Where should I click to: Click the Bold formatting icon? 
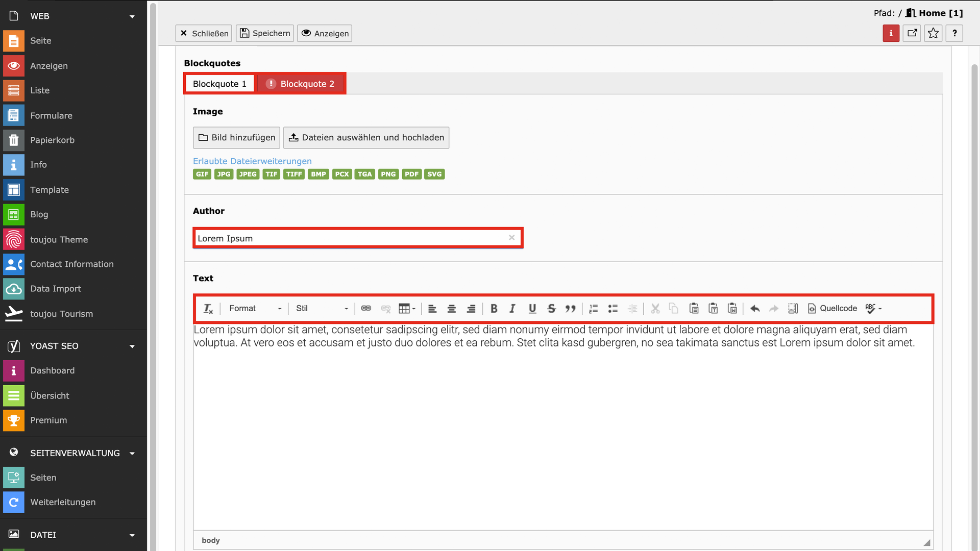(x=494, y=309)
